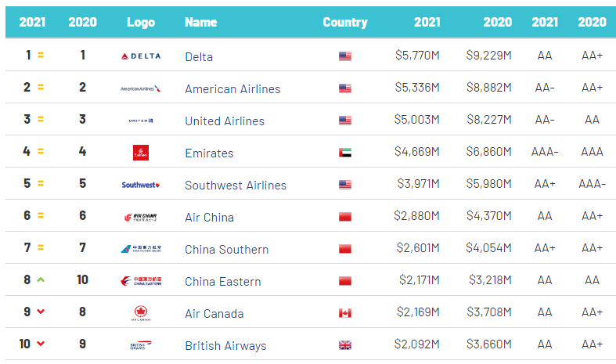616x364 pixels.
Task: Sort by the Country column header
Action: [x=345, y=22]
